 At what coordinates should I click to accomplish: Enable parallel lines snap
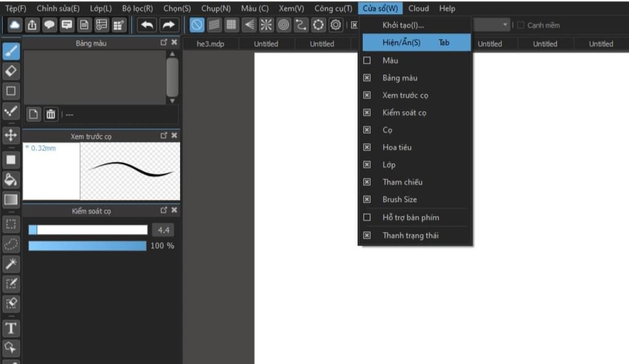pos(214,25)
